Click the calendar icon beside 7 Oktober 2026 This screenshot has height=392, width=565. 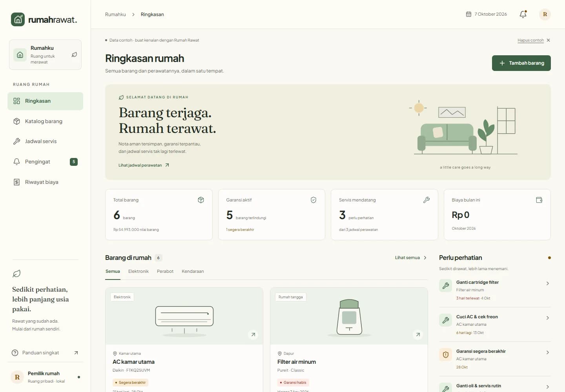pos(468,14)
